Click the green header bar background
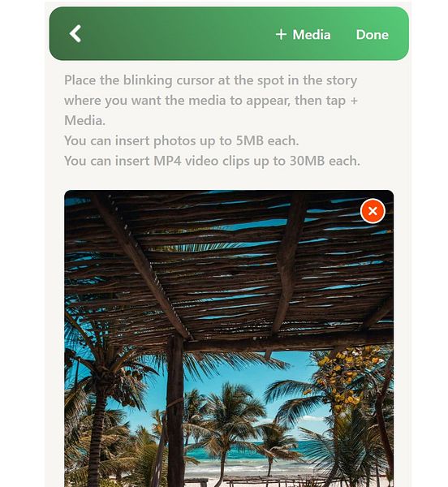The image size is (448, 487). pos(174,33)
